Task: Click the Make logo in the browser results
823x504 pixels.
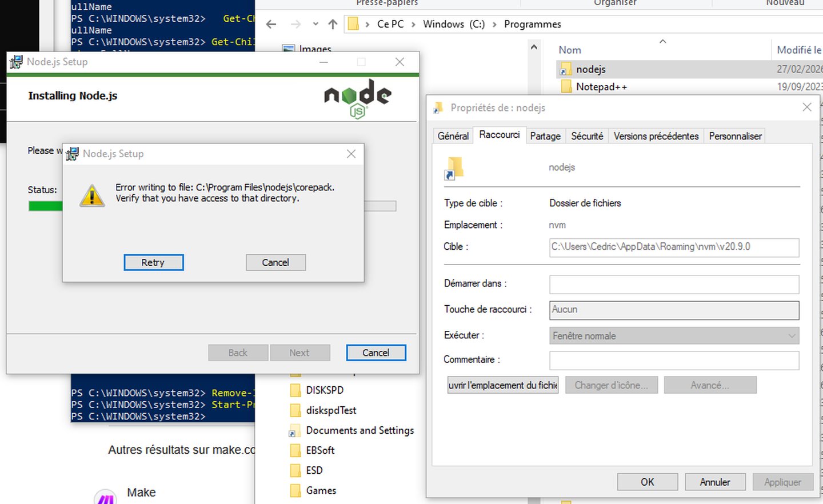Action: [106, 497]
